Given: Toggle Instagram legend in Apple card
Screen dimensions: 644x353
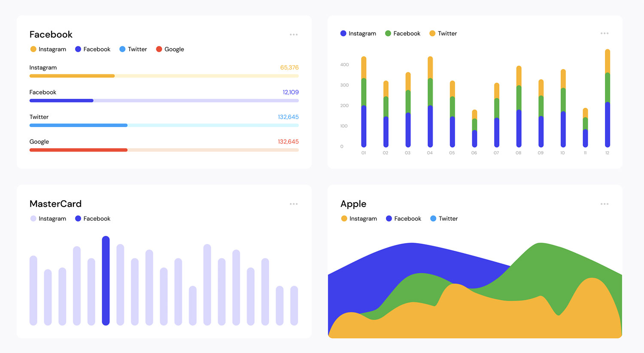Looking at the screenshot, I should [359, 219].
